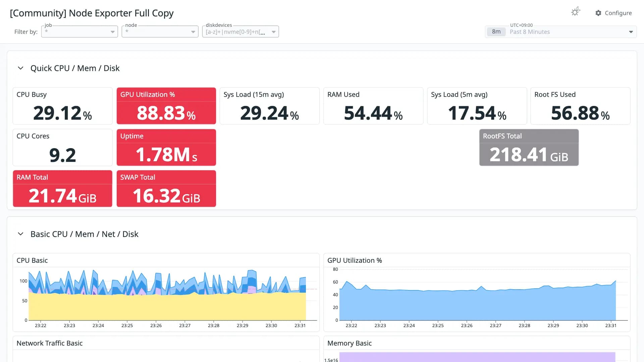This screenshot has height=362, width=644.
Task: Click the Memory Basic panel title
Action: pos(350,343)
